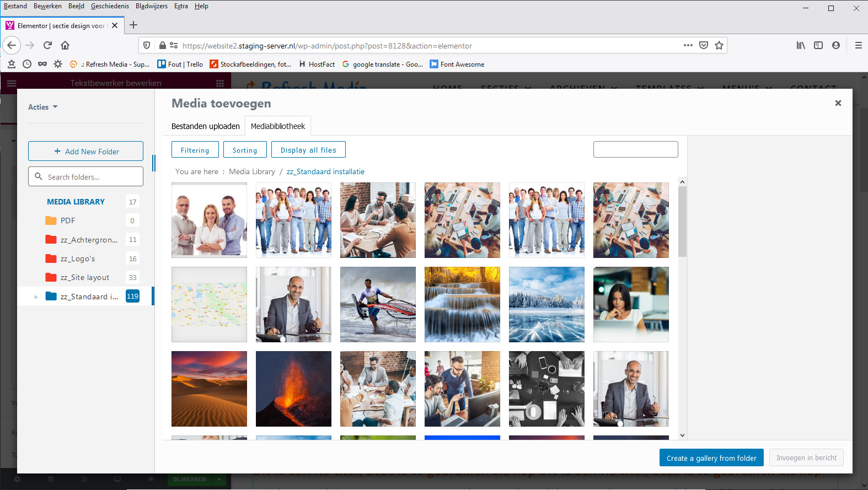Click the Search folders input field
Screen dimensions: 868x490
pos(91,177)
